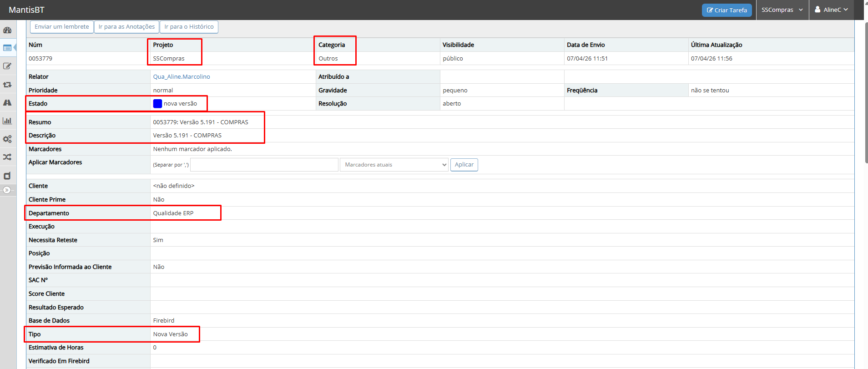868x369 pixels.
Task: Click the shuffle arrows sidebar icon
Action: tap(7, 157)
